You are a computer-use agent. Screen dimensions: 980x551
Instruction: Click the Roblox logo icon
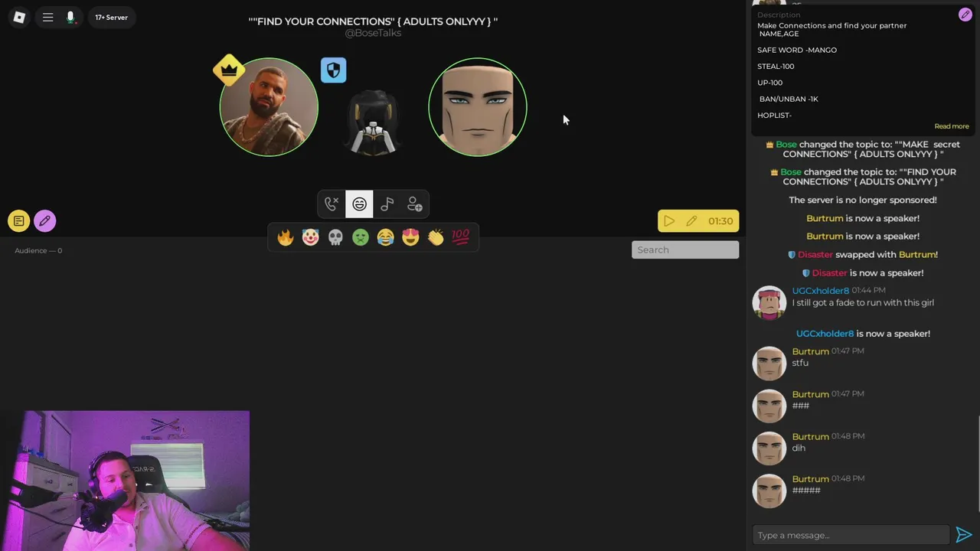[19, 17]
